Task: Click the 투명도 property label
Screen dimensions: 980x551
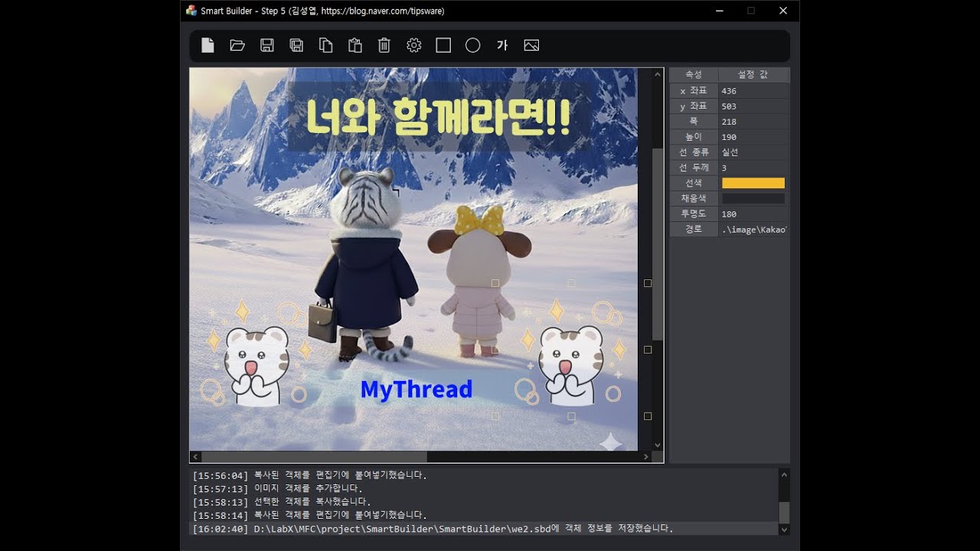Action: point(694,214)
